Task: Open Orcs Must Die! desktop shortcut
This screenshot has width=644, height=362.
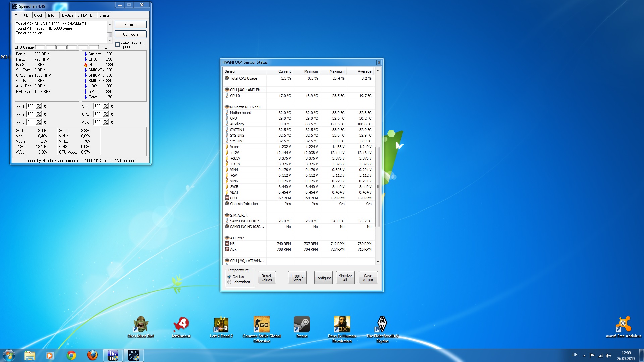Action: pyautogui.click(x=141, y=327)
